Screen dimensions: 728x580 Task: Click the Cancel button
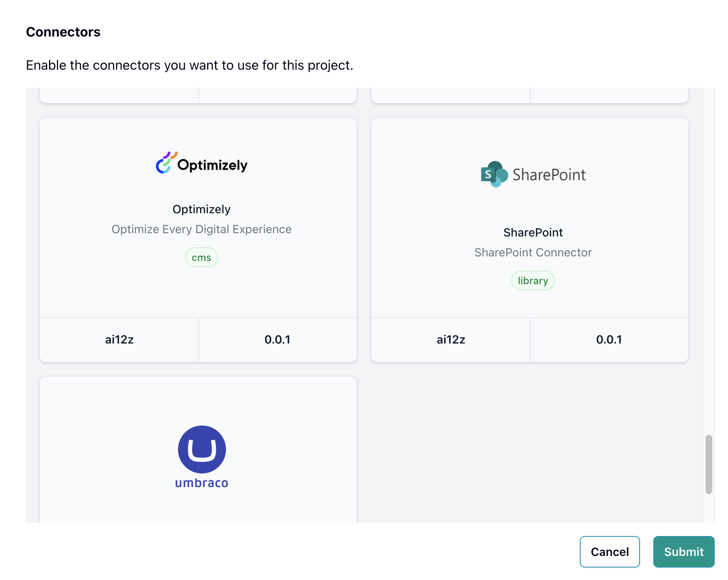click(x=610, y=552)
